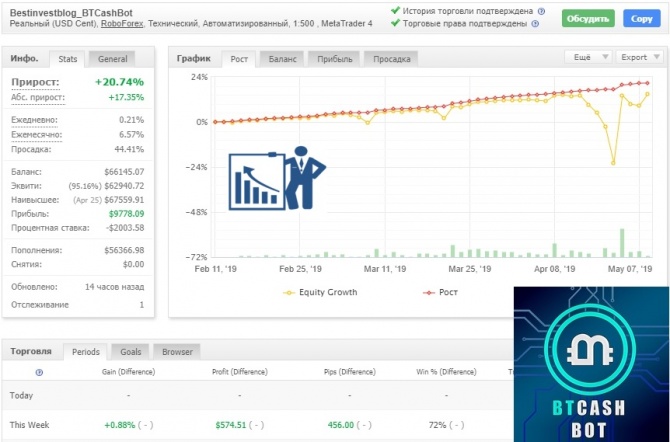Image resolution: width=670 pixels, height=442 pixels.
Task: Click the +0.88% weekly gain
Action: pos(120,425)
